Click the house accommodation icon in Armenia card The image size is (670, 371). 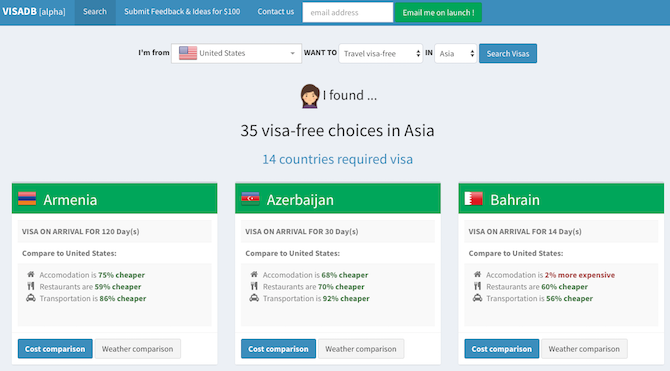click(x=31, y=274)
